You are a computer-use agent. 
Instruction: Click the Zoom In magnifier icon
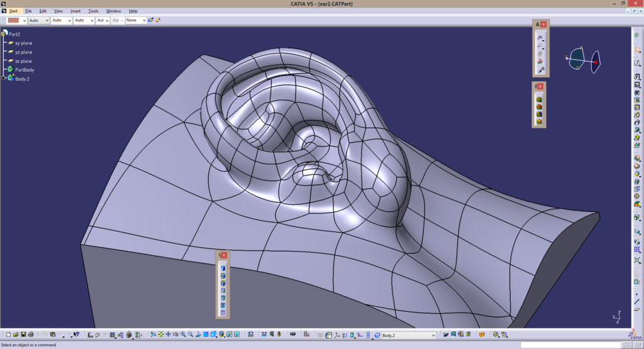tap(183, 335)
